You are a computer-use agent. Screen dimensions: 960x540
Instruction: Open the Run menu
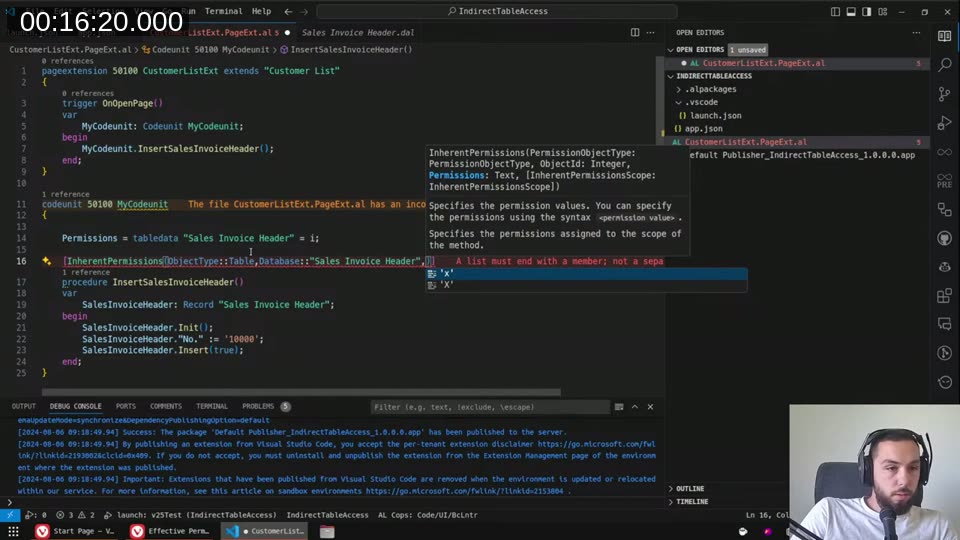(189, 11)
